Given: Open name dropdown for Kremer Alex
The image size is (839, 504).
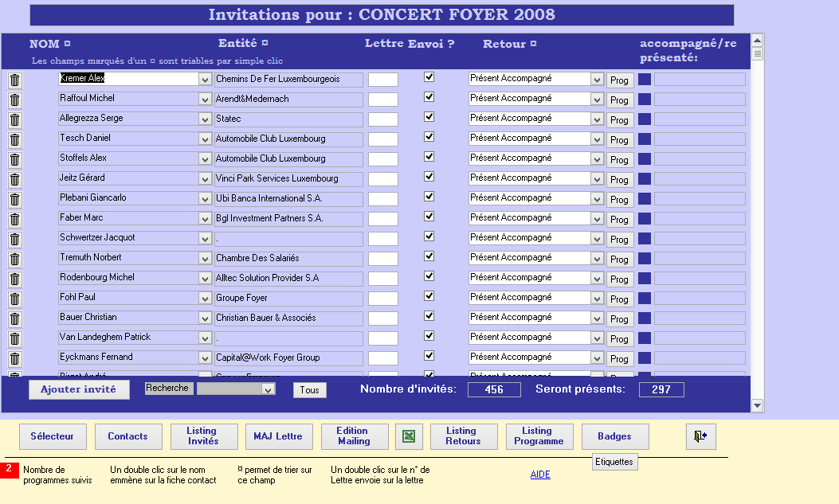Looking at the screenshot, I should tap(205, 80).
